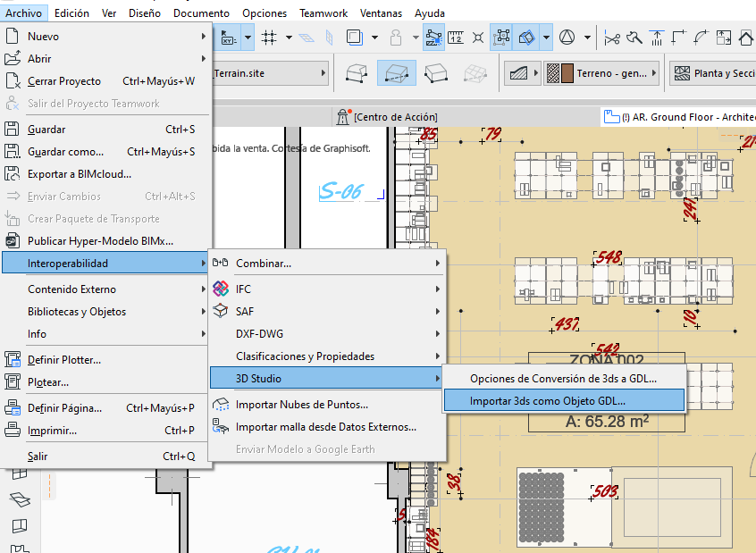756x553 pixels.
Task: Click the grid snap icon in toolbar
Action: (269, 38)
